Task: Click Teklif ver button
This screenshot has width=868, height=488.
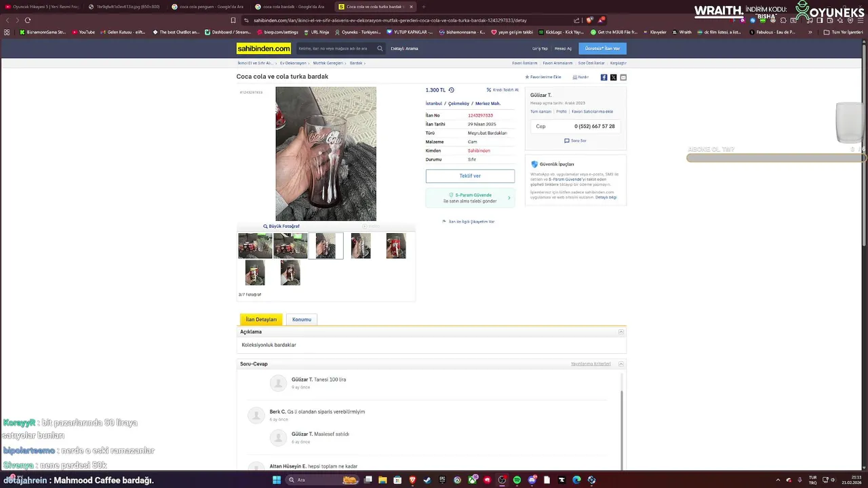Action: (470, 176)
